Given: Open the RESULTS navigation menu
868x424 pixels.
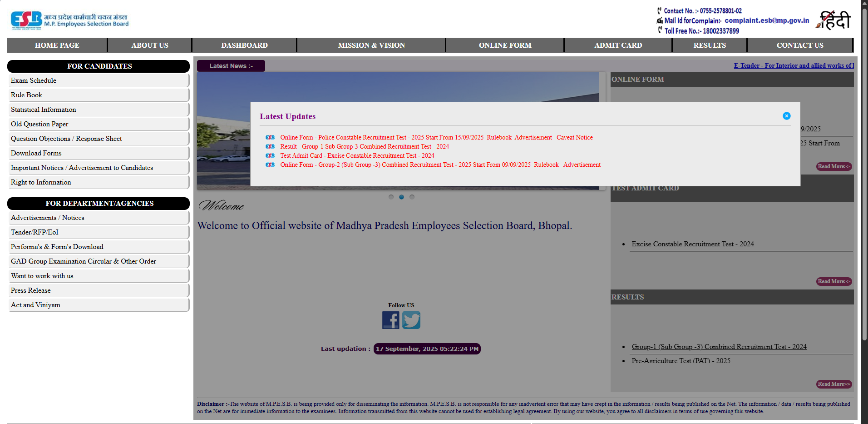Looking at the screenshot, I should 709,45.
